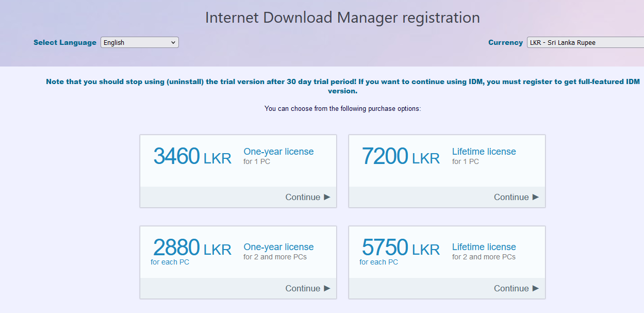This screenshot has width=644, height=313.
Task: Click the 'Currency' label
Action: [x=505, y=43]
